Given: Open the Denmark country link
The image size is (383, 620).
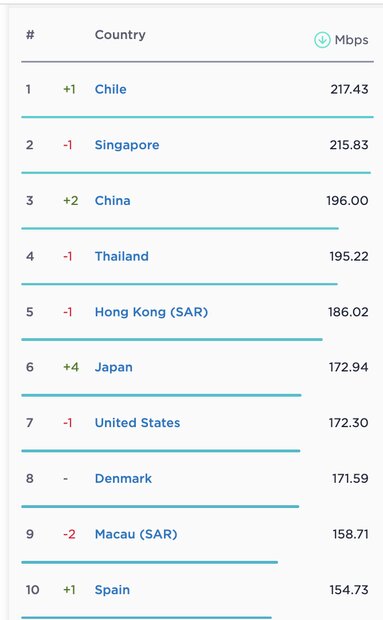Looking at the screenshot, I should tap(123, 478).
